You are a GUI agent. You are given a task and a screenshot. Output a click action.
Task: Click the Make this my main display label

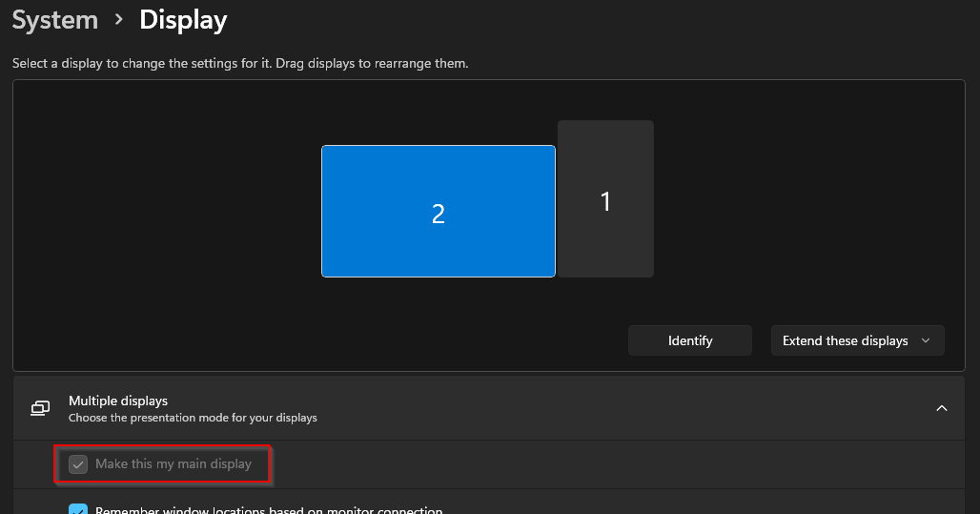(x=174, y=464)
